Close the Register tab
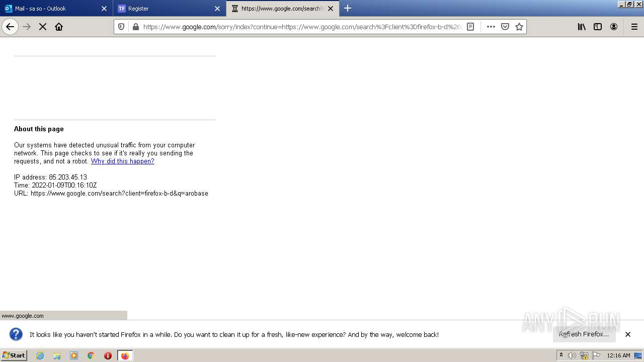This screenshot has width=644, height=362. click(x=217, y=9)
